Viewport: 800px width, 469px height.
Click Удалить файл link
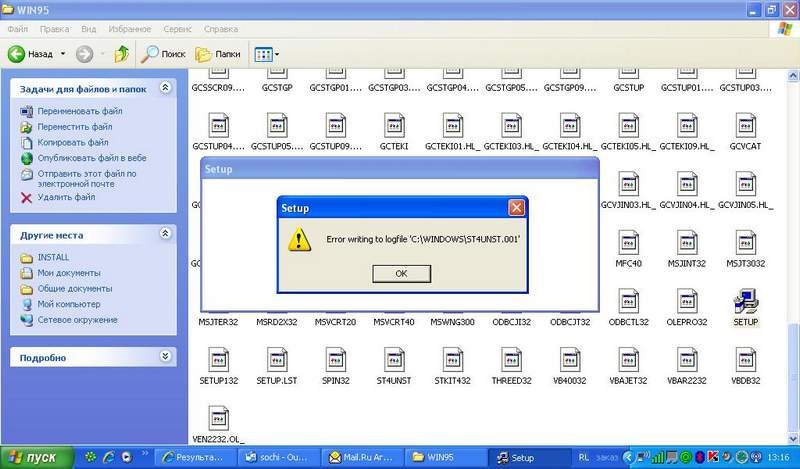coord(66,197)
